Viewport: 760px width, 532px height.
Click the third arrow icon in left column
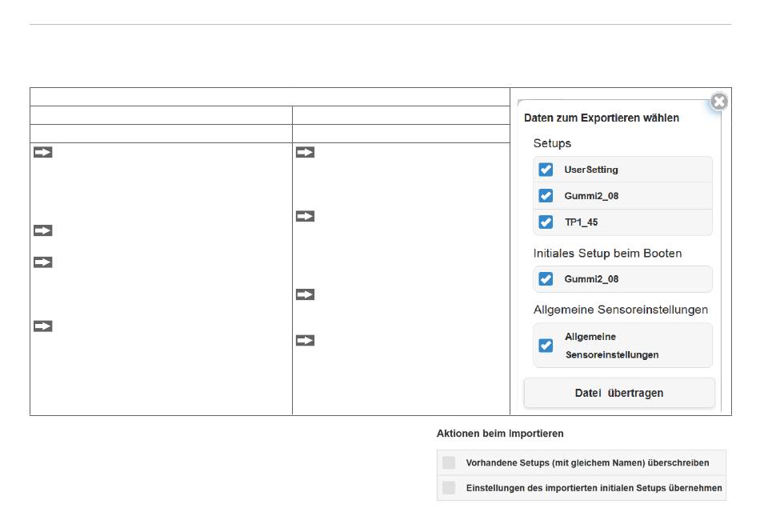pyautogui.click(x=42, y=262)
